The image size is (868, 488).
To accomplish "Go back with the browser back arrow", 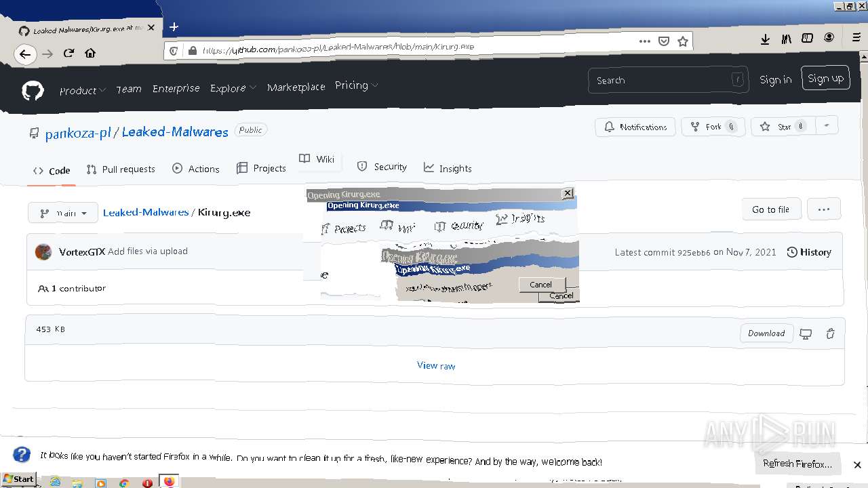I will (25, 54).
